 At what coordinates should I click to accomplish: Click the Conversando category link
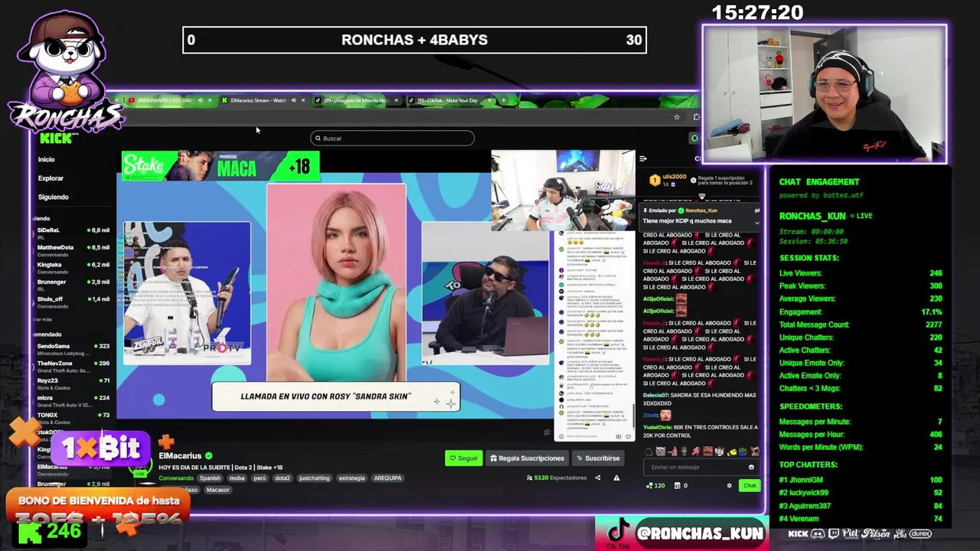click(x=176, y=478)
